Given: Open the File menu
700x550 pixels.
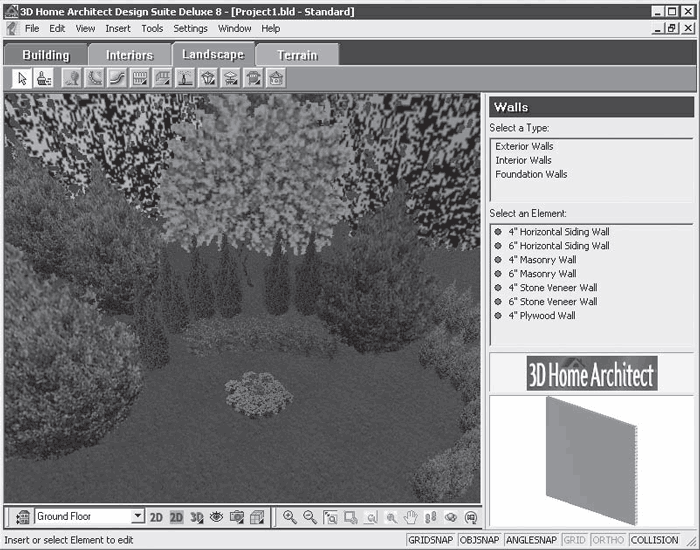Looking at the screenshot, I should tap(32, 29).
